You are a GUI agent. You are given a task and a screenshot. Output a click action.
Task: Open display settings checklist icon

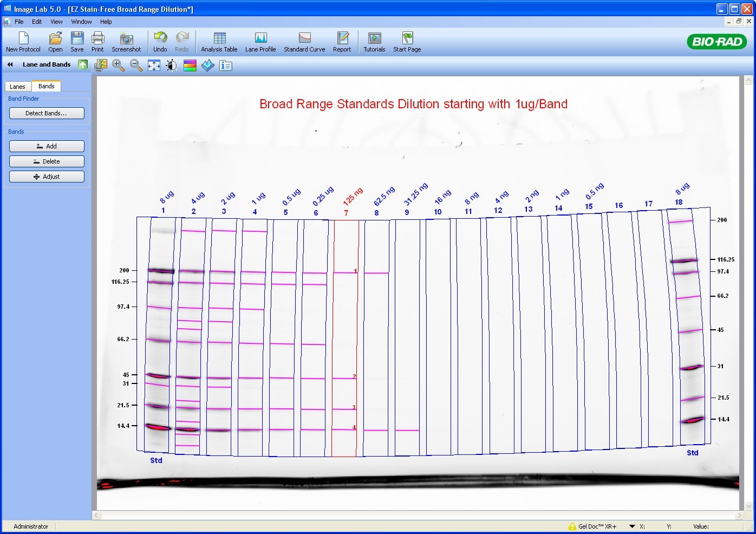coord(100,66)
